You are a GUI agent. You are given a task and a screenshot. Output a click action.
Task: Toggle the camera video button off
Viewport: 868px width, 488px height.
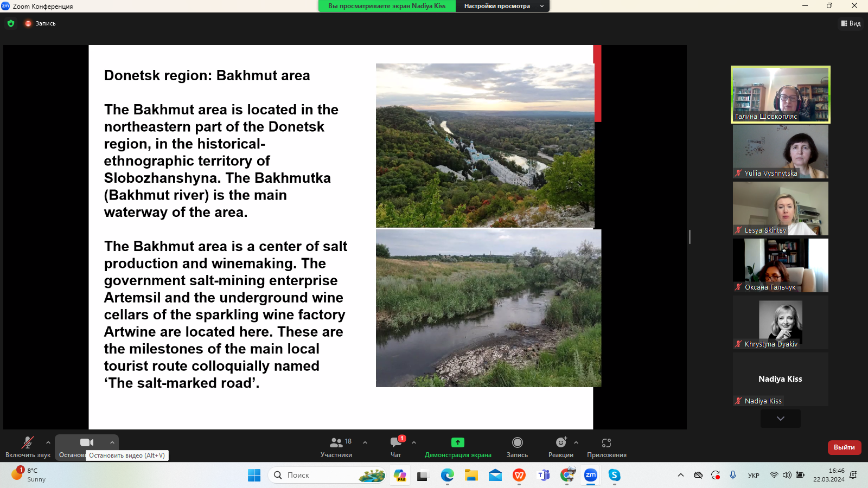pyautogui.click(x=87, y=443)
